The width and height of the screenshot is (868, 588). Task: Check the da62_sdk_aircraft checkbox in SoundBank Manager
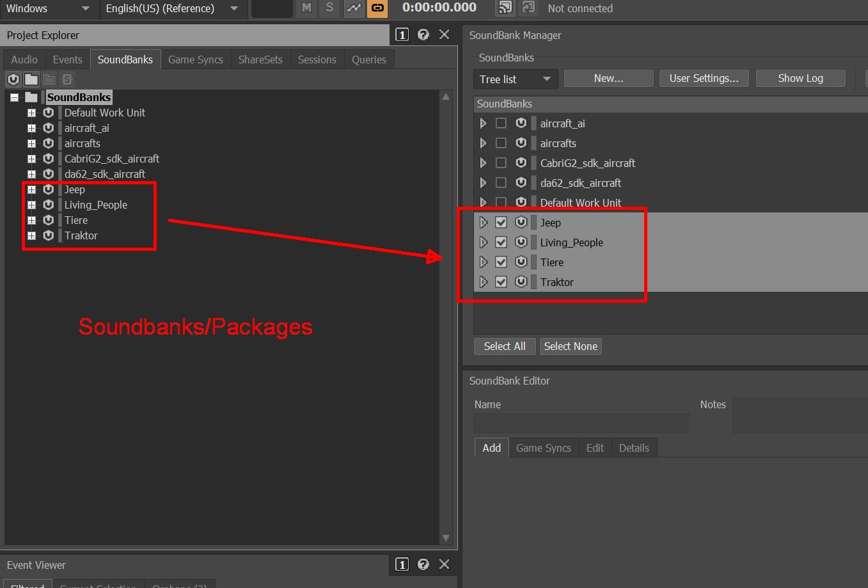(x=501, y=183)
